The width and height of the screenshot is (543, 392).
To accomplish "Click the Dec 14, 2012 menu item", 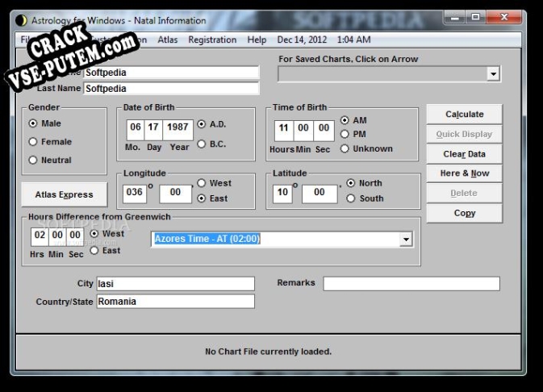I will [302, 40].
